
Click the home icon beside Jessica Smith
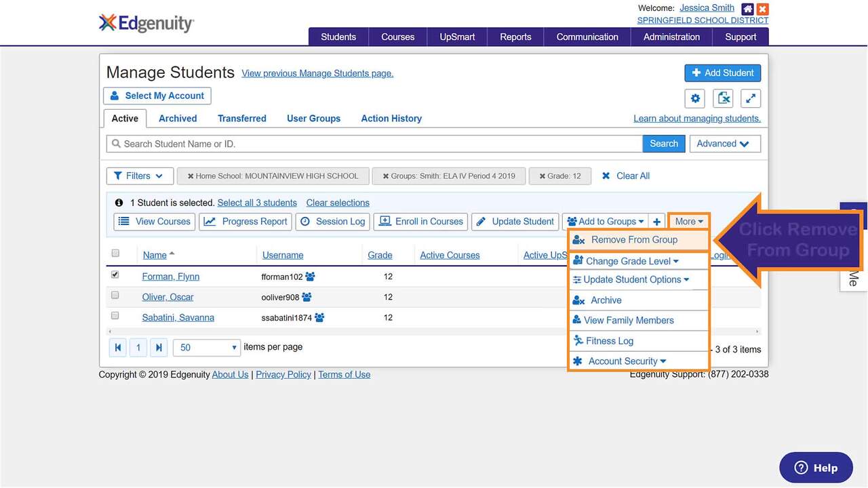pos(747,9)
